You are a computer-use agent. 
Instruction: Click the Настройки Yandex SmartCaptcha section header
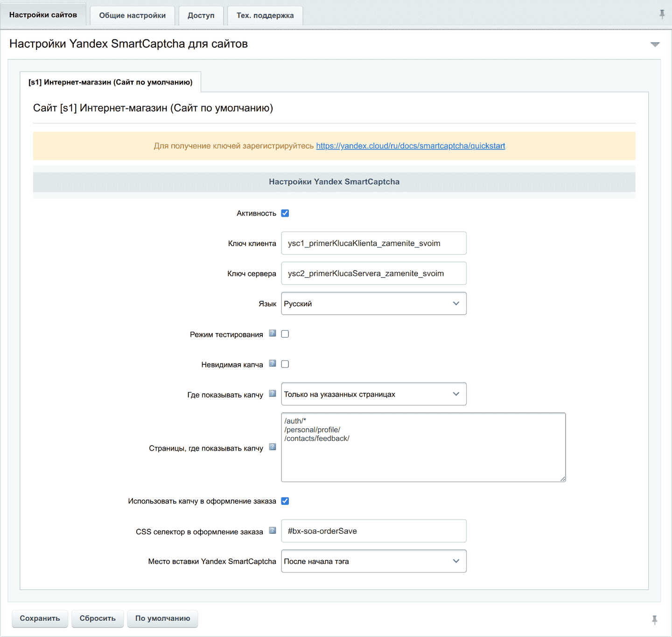pos(334,182)
